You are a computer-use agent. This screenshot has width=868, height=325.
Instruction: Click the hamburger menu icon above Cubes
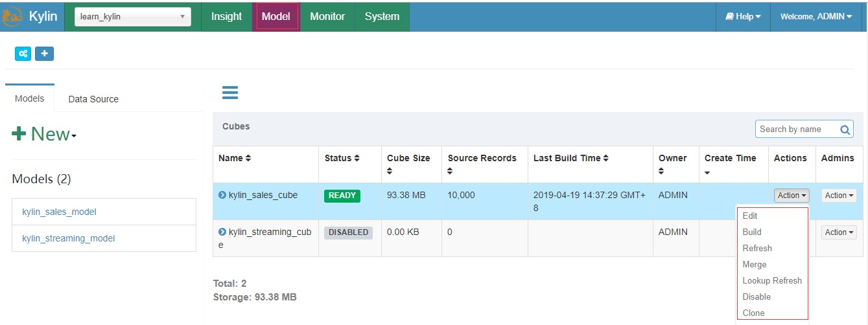230,93
